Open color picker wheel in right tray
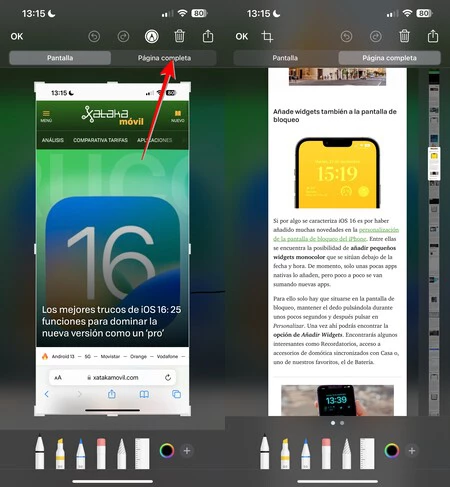This screenshot has width=450, height=487. click(x=392, y=451)
